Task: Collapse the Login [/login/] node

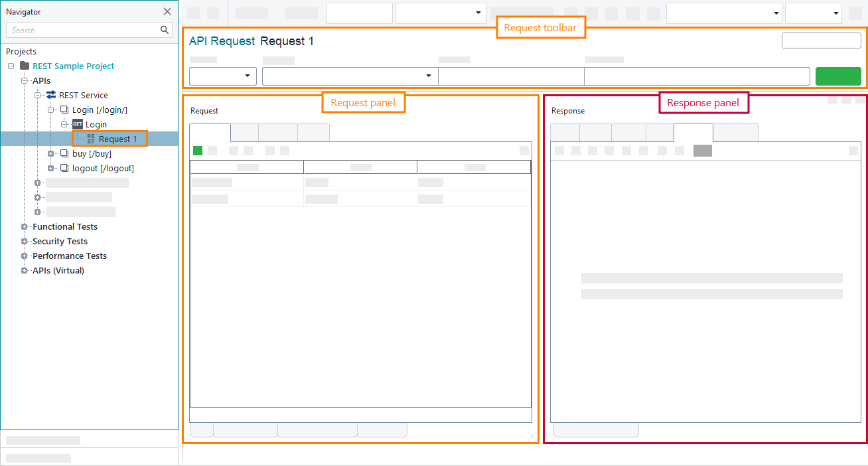Action: coord(51,110)
